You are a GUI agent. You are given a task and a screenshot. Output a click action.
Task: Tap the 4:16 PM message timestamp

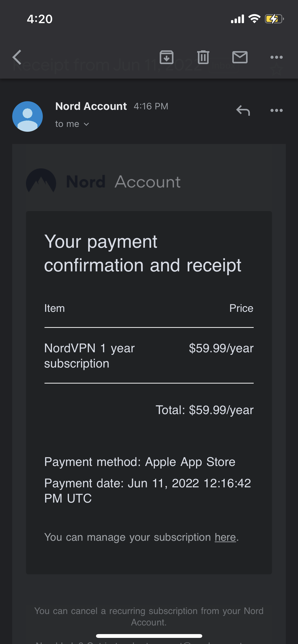tap(151, 106)
